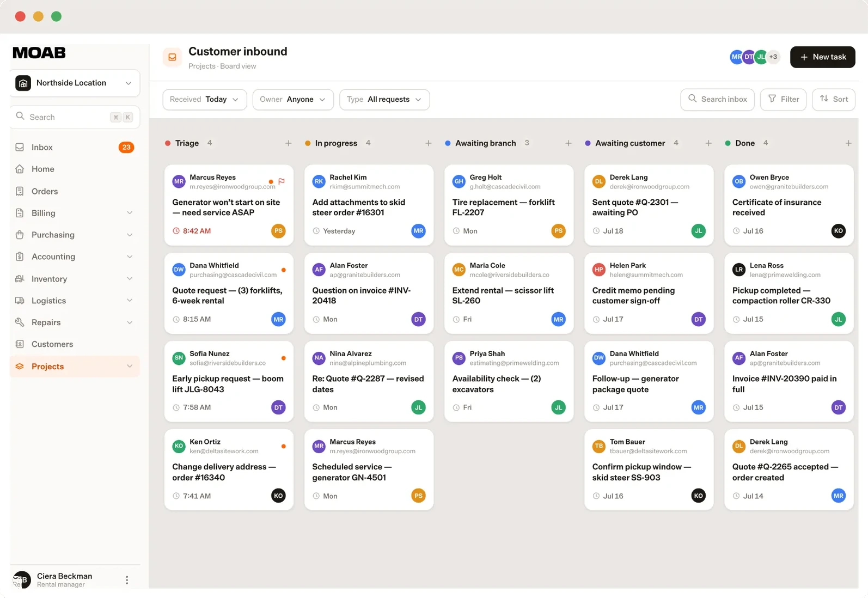Image resolution: width=868 pixels, height=598 pixels.
Task: Click the Northside Location building icon
Action: [x=23, y=83]
